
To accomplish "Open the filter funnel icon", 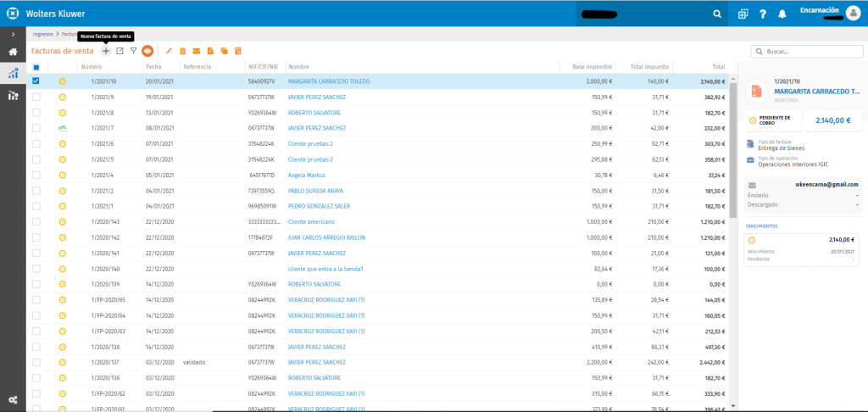I will point(133,52).
